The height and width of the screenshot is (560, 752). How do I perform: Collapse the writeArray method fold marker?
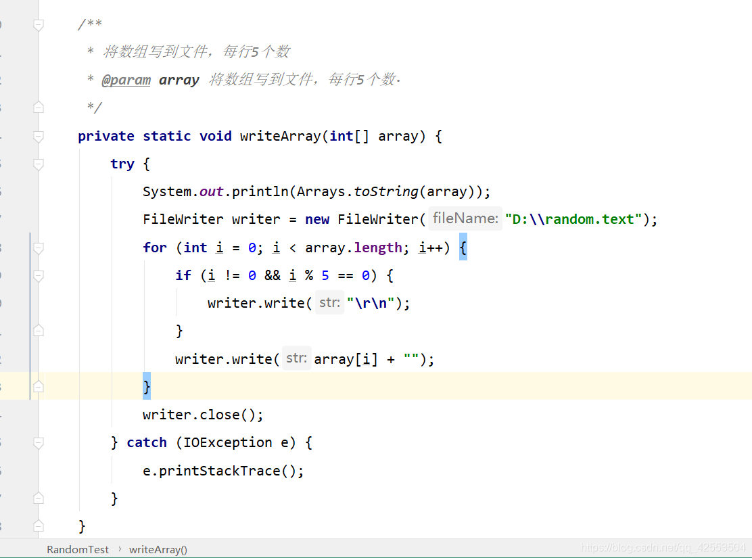tap(39, 136)
